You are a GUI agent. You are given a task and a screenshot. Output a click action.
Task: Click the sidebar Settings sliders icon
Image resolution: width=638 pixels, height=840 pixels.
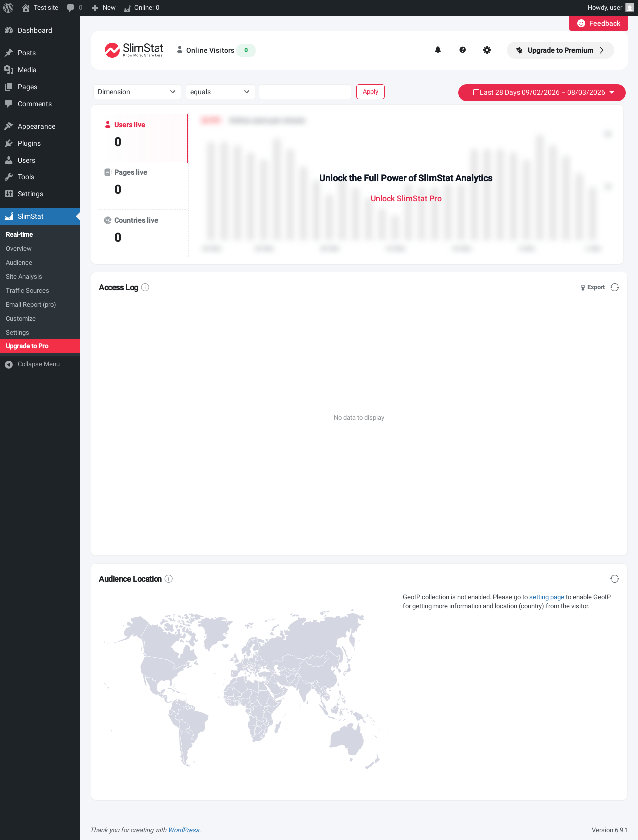point(9,194)
